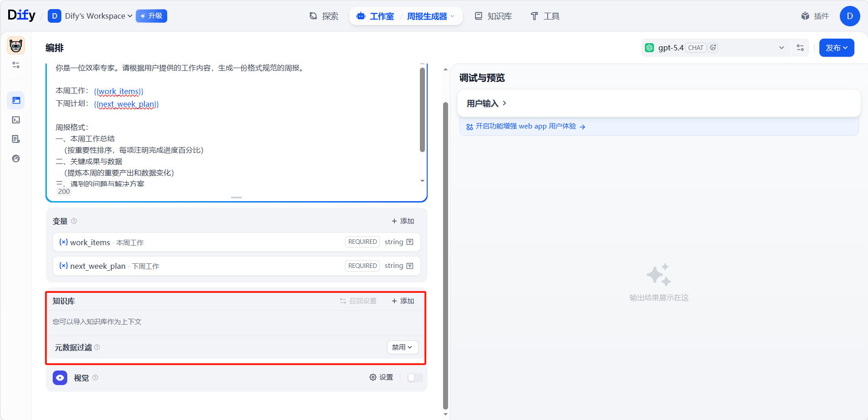Viewport: 868px width, 420px height.
Task: Open the 插件 plugins page
Action: coord(815,16)
